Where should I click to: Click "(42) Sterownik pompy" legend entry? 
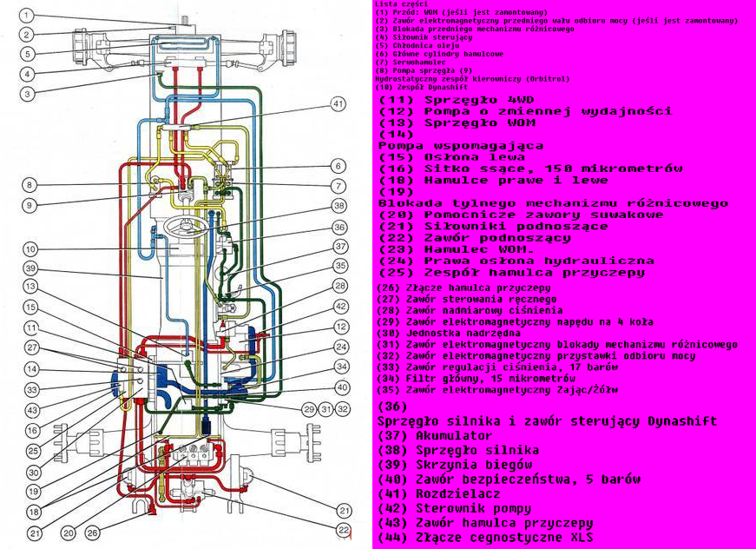pyautogui.click(x=455, y=508)
